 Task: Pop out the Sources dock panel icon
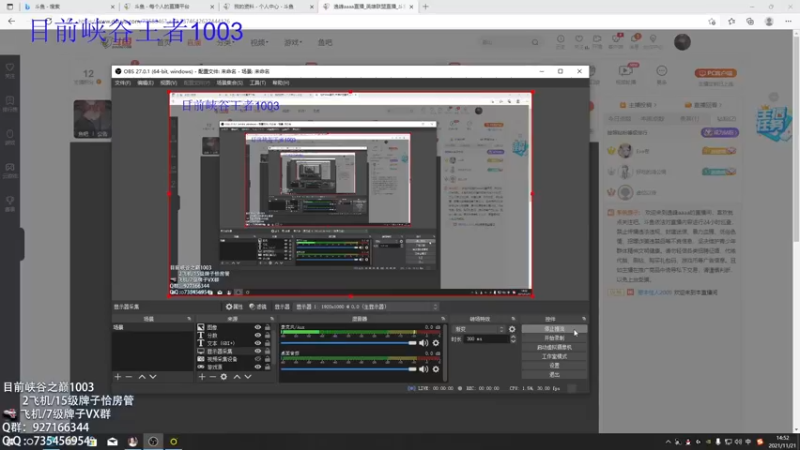271,319
